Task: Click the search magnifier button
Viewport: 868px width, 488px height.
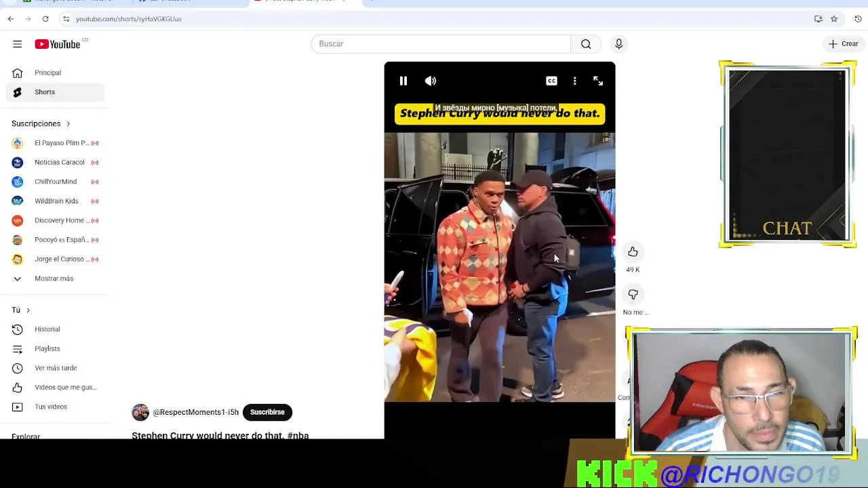Action: (x=586, y=44)
